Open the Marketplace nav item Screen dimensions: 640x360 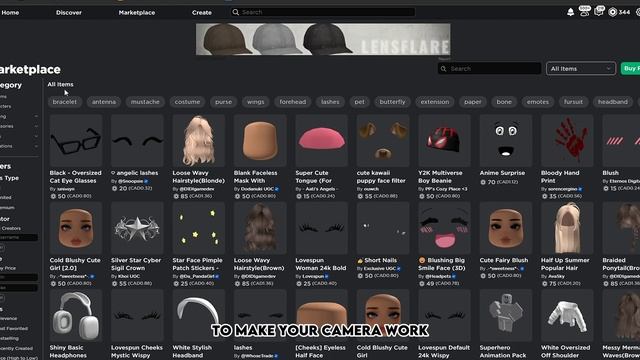pos(137,13)
